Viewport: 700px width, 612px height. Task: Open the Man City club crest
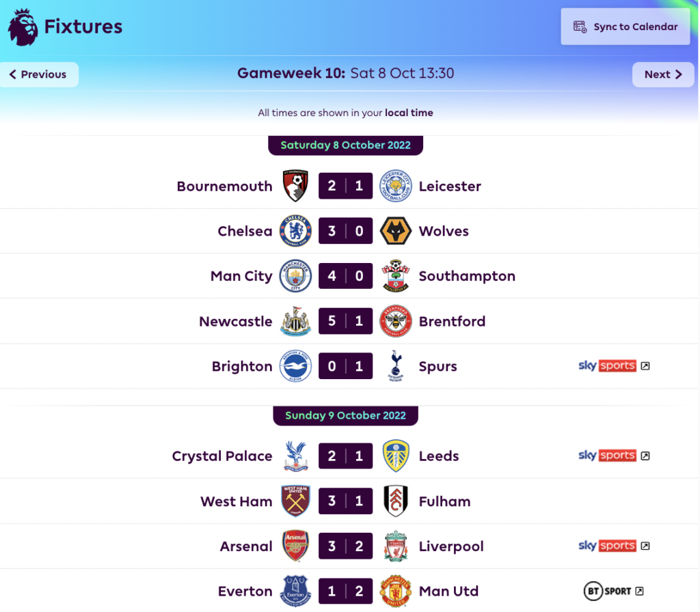point(295,275)
